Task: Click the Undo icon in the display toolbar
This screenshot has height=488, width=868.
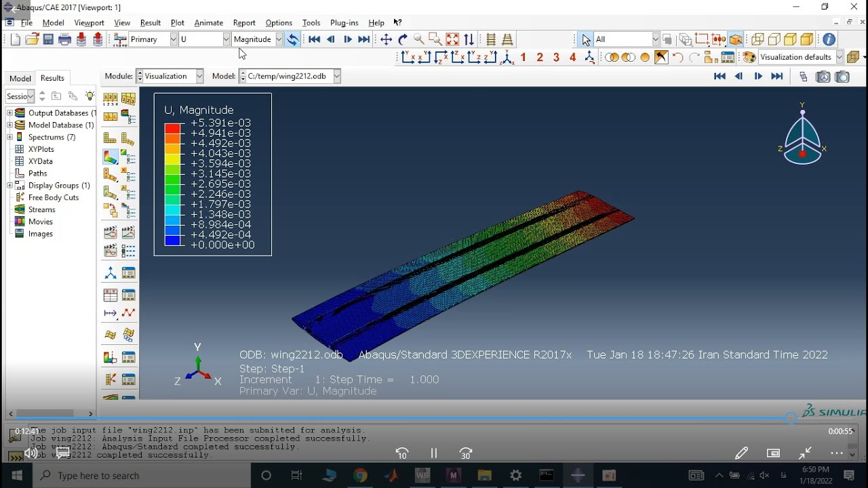Action: pos(677,58)
